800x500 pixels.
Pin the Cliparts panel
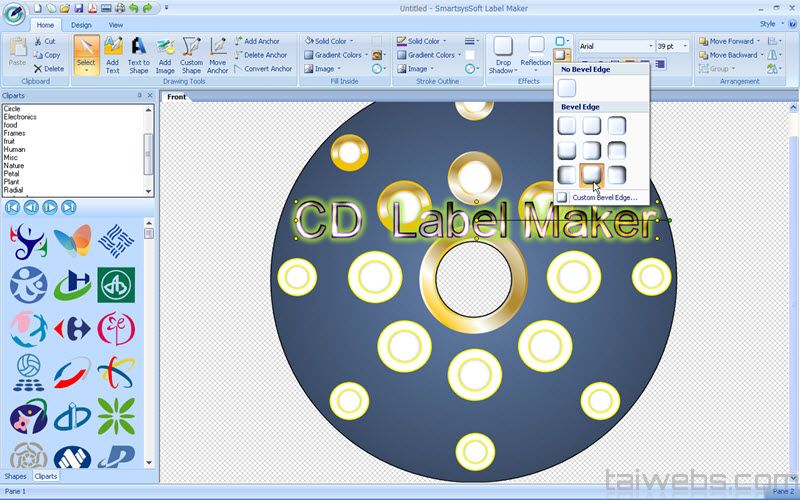[x=139, y=96]
